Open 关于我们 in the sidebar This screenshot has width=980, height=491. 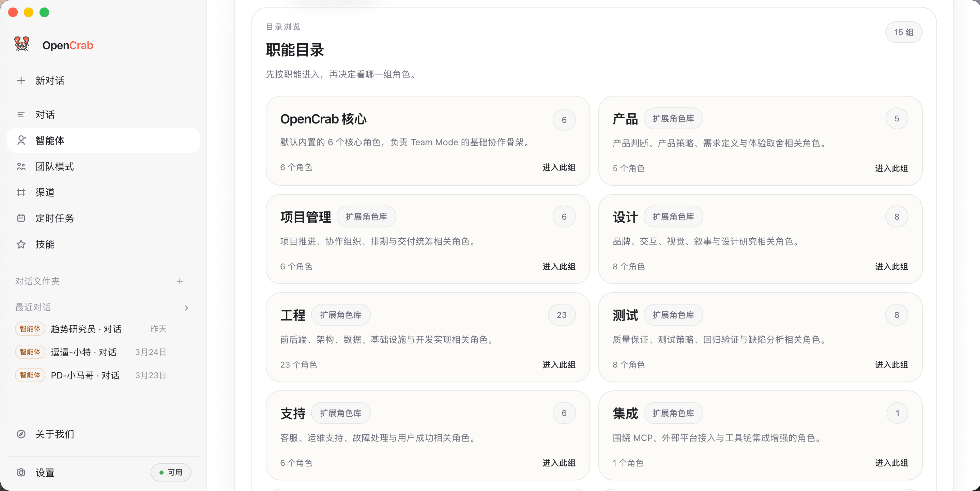[x=55, y=434]
